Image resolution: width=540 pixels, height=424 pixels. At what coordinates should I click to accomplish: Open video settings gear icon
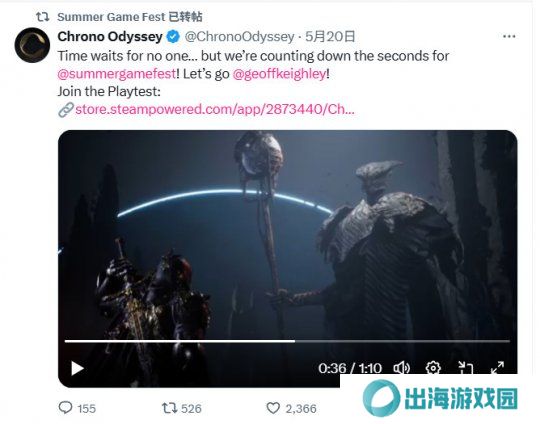click(x=433, y=368)
